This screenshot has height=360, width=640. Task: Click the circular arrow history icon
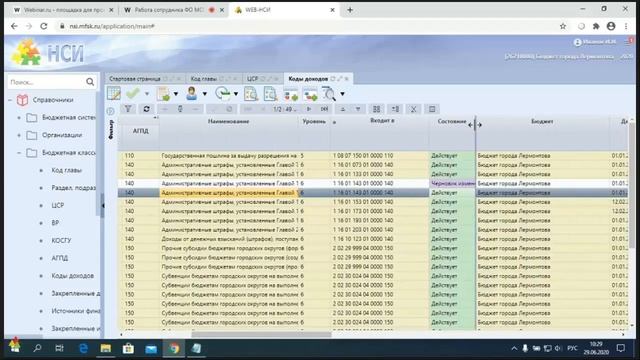click(x=223, y=93)
